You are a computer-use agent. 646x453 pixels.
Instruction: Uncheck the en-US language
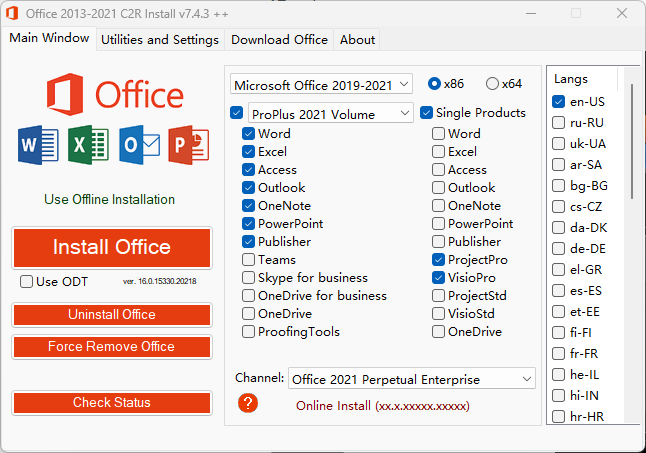click(558, 102)
